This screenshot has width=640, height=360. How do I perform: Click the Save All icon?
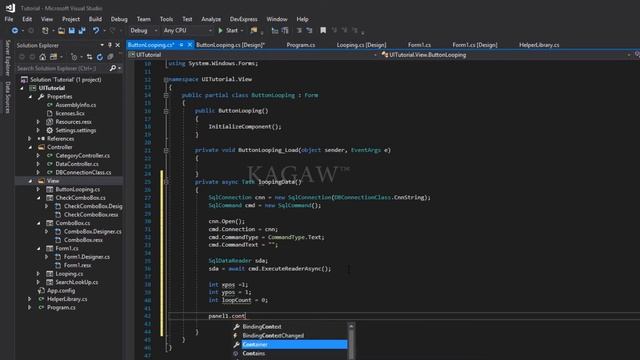click(x=82, y=31)
